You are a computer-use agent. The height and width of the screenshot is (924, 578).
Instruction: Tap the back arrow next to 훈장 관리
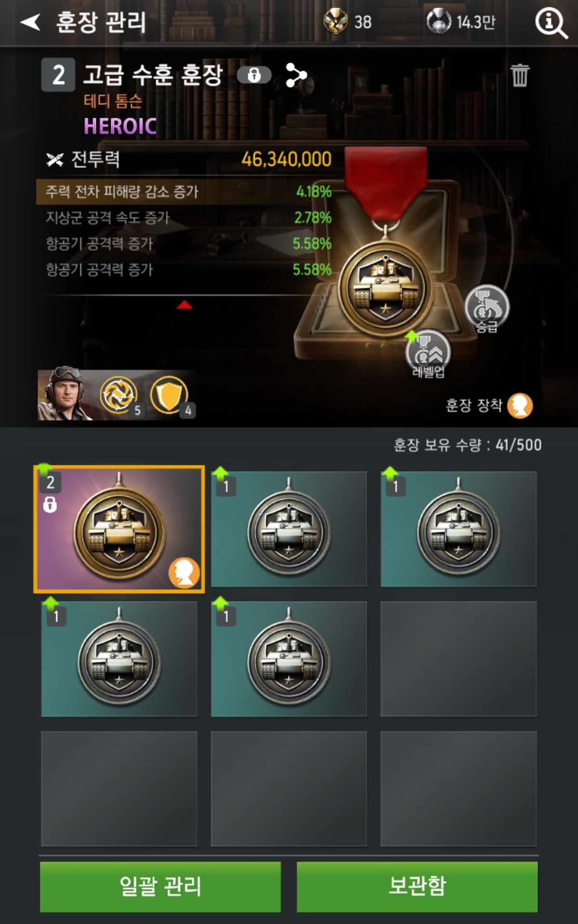(x=30, y=22)
